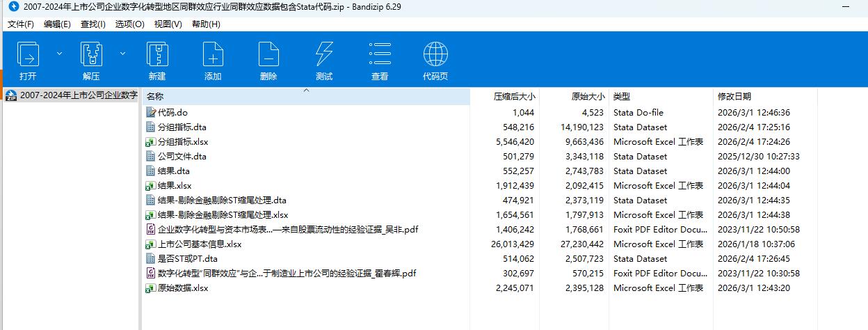Click the PDF icon of 霍春辉.pdf file
Viewport: 868px width, 330px height.
[151, 273]
